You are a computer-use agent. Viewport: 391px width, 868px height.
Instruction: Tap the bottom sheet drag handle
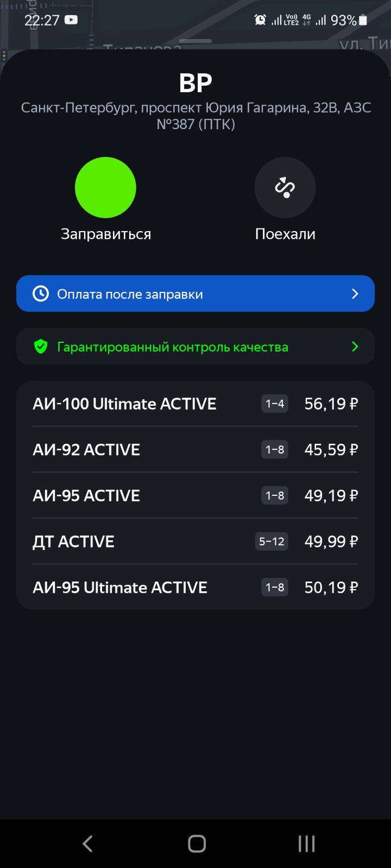tap(195, 41)
